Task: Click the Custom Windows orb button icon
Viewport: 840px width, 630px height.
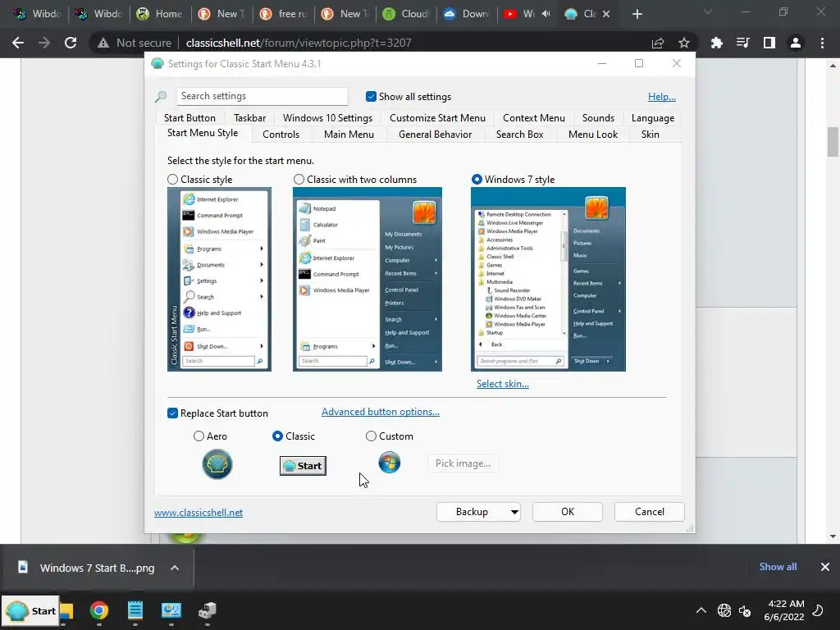Action: tap(389, 463)
